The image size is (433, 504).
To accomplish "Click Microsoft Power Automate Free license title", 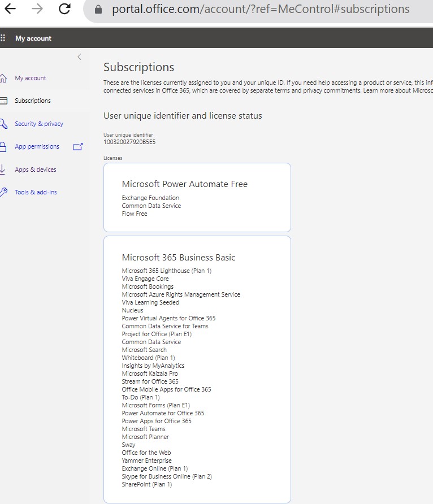I will (184, 184).
